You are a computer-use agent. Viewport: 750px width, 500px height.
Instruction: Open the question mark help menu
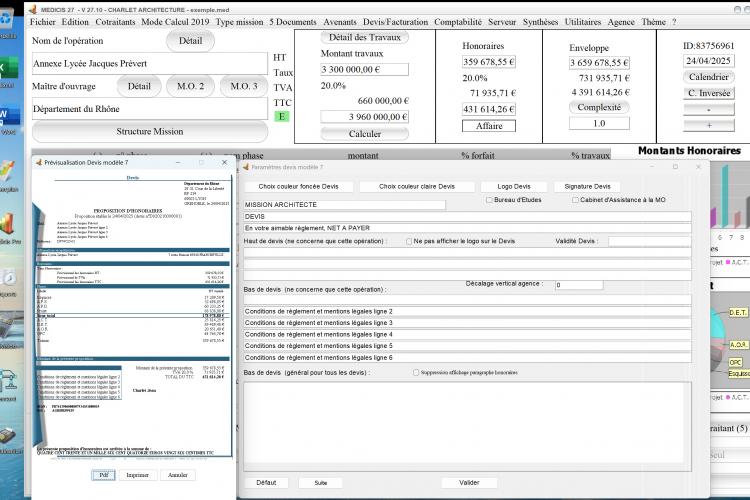(674, 22)
